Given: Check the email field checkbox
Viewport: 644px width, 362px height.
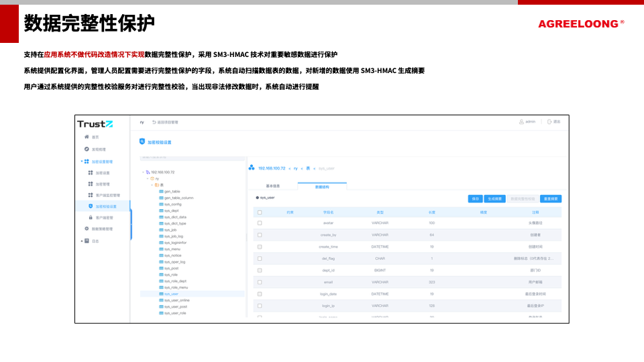Looking at the screenshot, I should coord(260,282).
